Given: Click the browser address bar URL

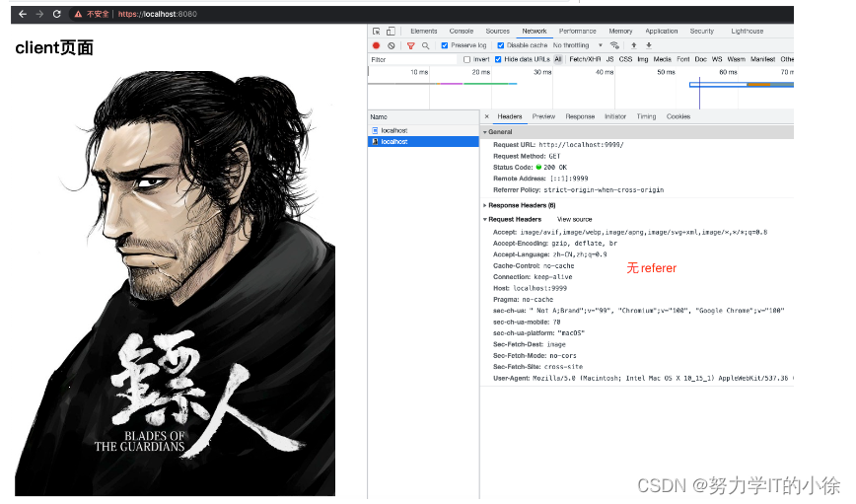Looking at the screenshot, I should (x=157, y=14).
